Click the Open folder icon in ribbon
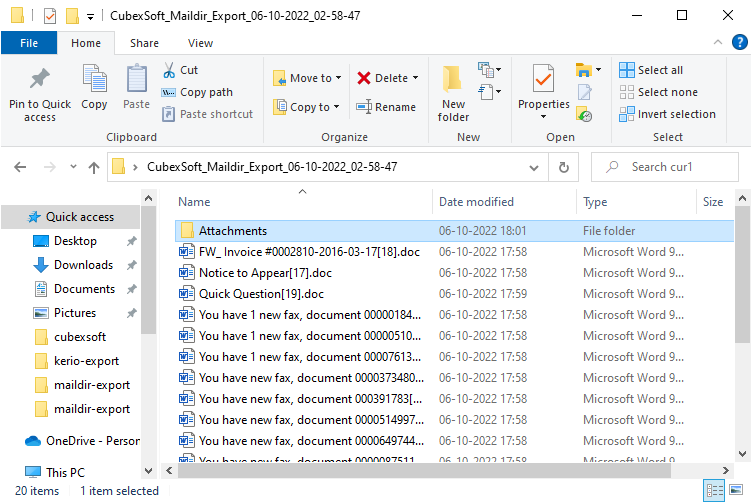The image size is (752, 503). [x=583, y=70]
